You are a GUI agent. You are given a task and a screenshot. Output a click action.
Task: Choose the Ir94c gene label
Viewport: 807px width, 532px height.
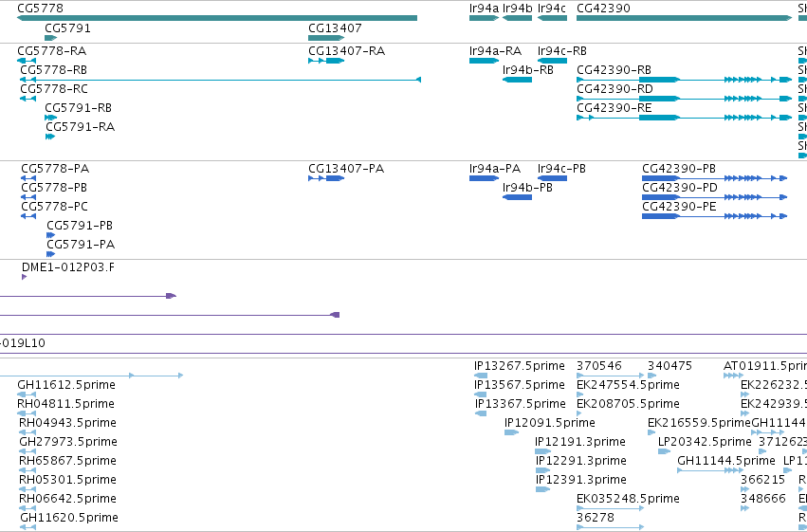(552, 9)
